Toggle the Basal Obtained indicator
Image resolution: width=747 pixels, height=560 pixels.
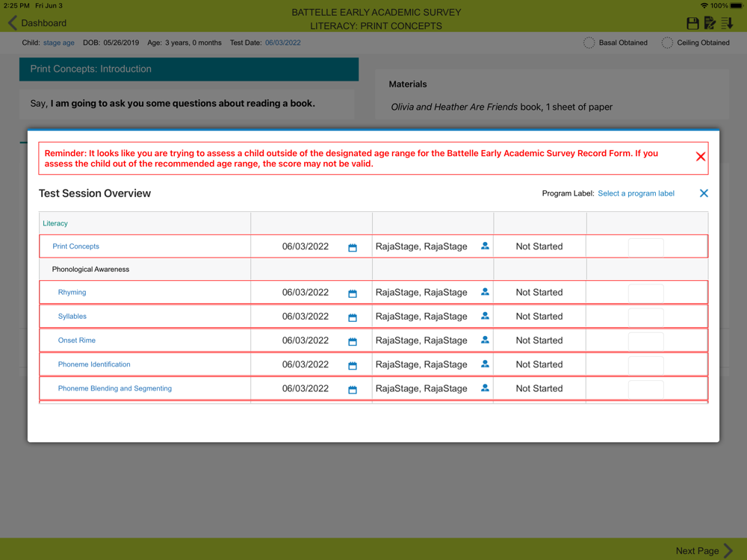pos(589,43)
